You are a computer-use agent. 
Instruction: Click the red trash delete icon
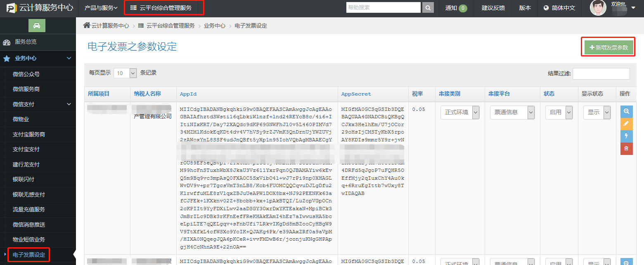click(626, 148)
